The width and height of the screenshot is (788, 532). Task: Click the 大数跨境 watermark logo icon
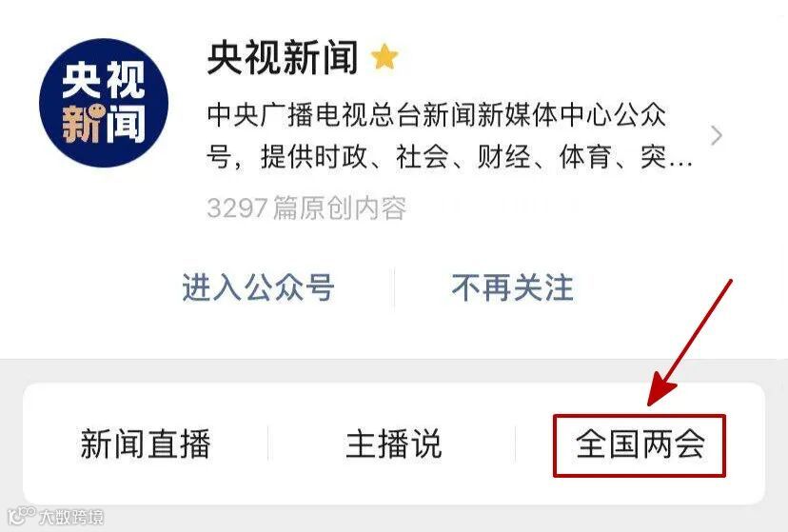coord(22,516)
